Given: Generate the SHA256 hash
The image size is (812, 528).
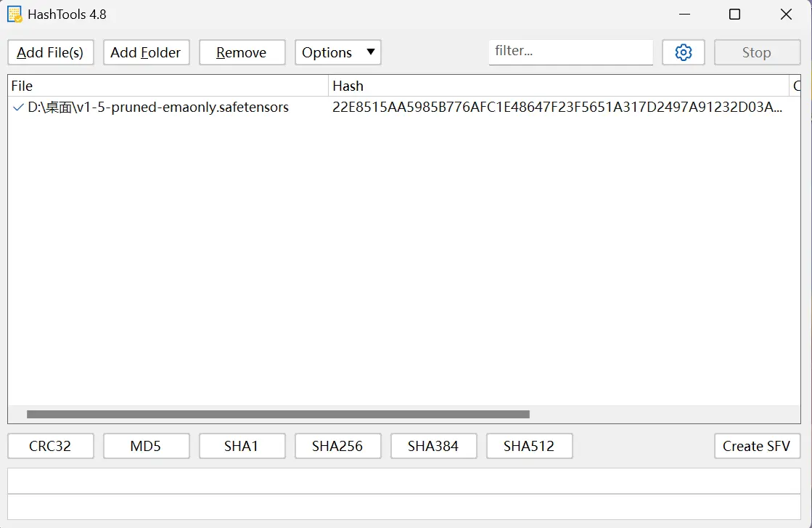Looking at the screenshot, I should click(337, 446).
